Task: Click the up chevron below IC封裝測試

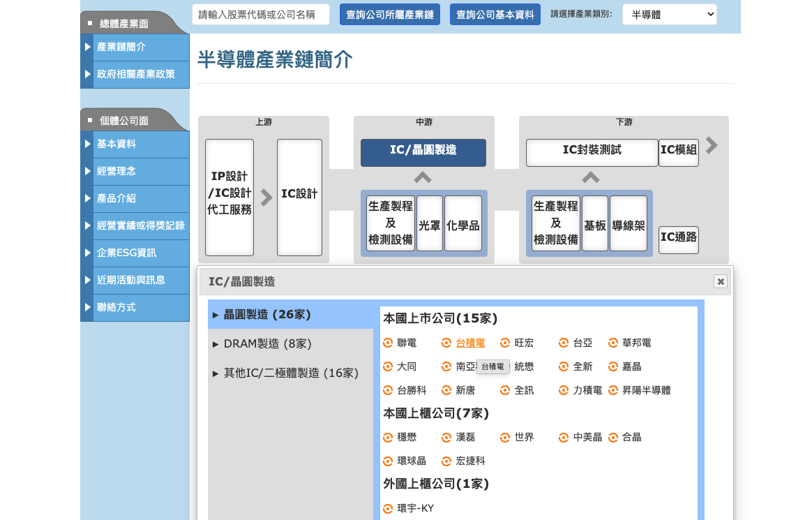Action: pyautogui.click(x=590, y=178)
